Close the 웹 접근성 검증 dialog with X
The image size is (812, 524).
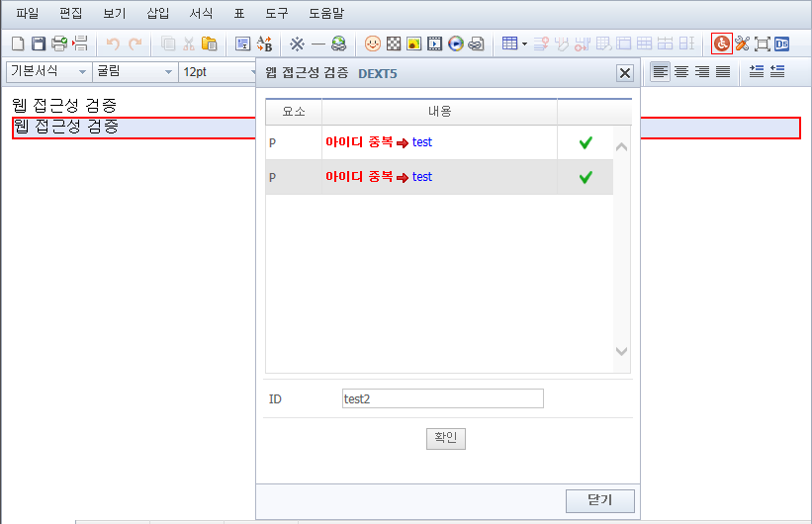pos(625,73)
